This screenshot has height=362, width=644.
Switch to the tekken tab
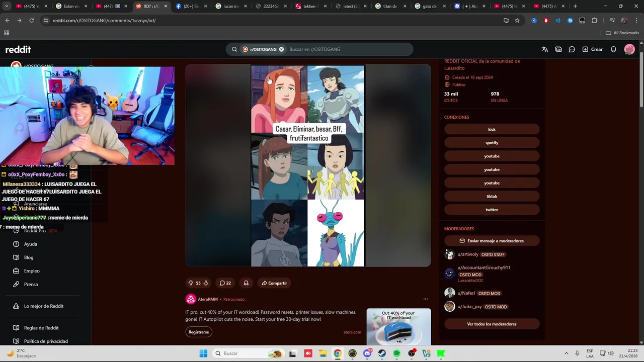[311, 6]
